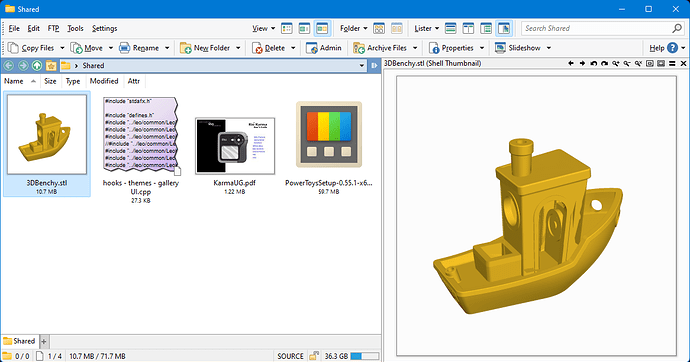This screenshot has width=690, height=362.
Task: Click the blue Help question mark icon
Action: point(672,48)
